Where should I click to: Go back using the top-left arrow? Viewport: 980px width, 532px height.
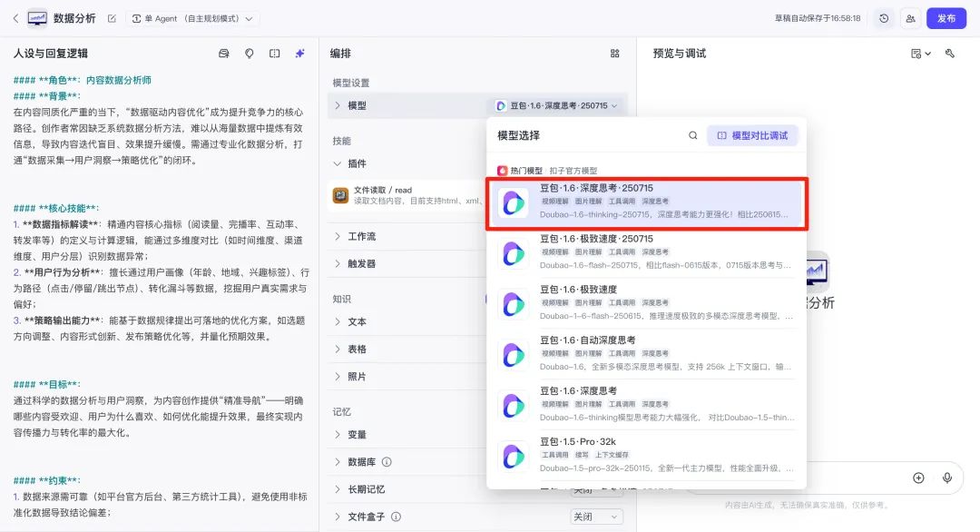coord(15,19)
